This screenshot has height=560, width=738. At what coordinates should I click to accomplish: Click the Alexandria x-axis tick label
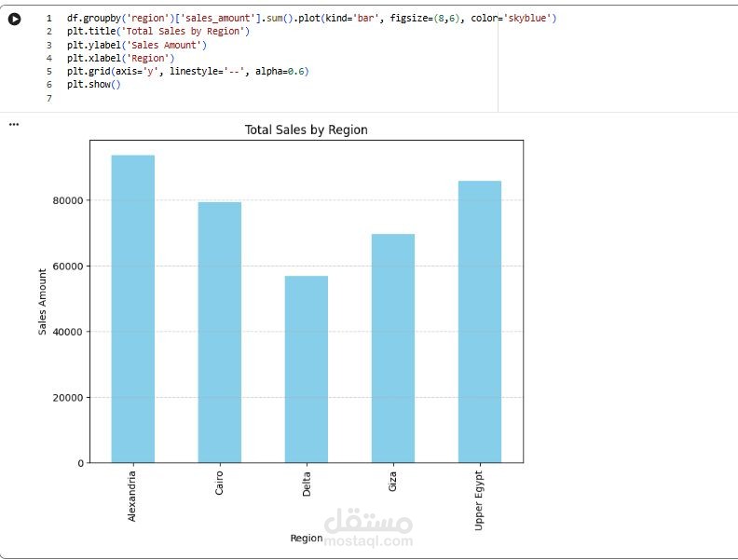point(131,496)
